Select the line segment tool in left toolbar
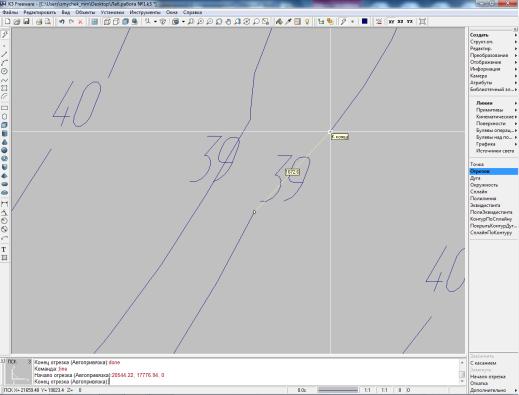This screenshot has width=519, height=395. tap(4, 54)
